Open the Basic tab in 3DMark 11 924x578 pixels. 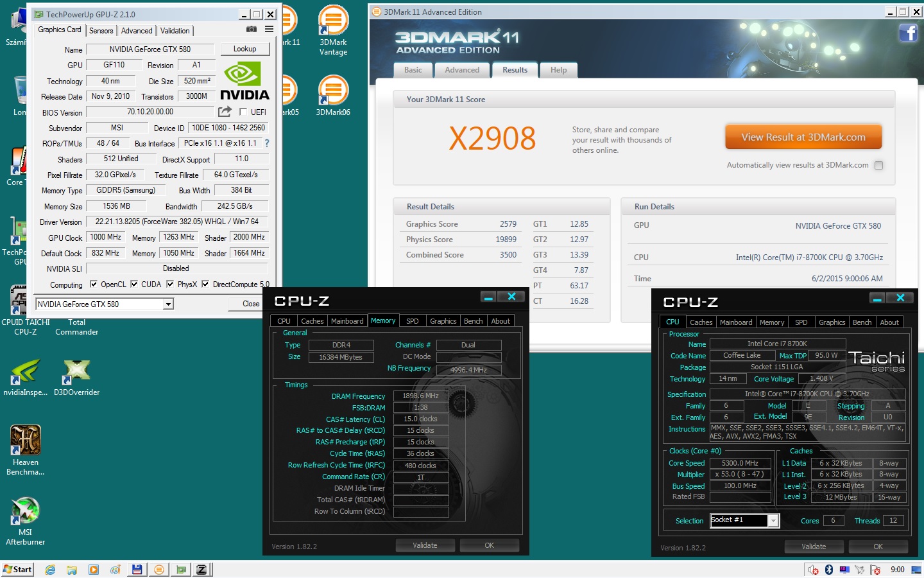click(413, 70)
